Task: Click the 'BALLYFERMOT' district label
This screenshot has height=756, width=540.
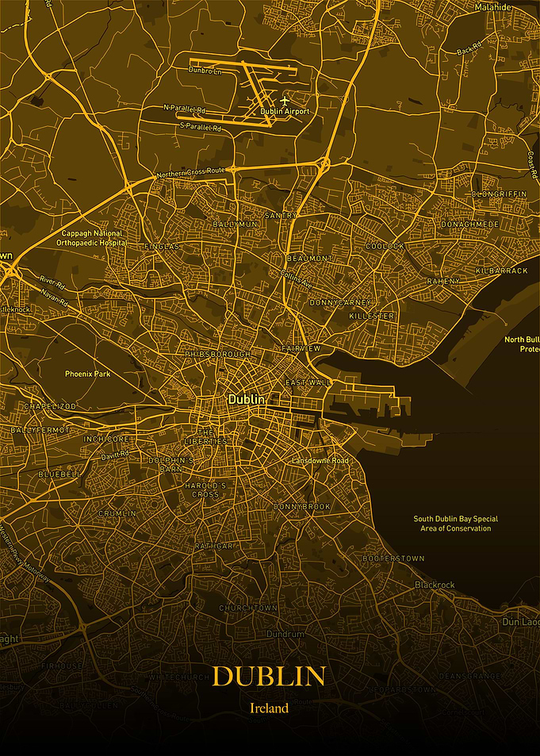Action: 40,430
